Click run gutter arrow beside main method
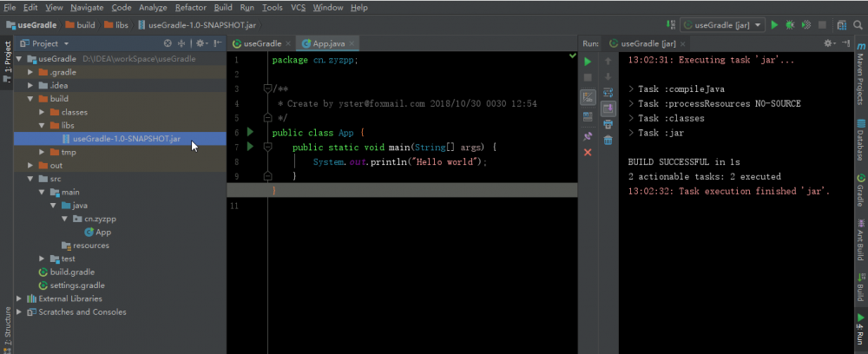868x354 pixels. (250, 147)
